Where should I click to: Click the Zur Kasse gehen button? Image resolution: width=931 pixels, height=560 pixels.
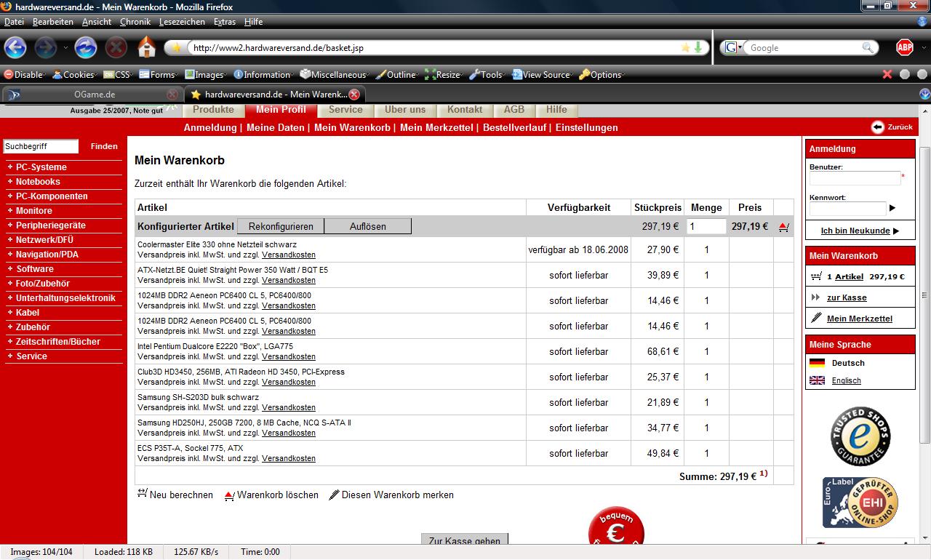tap(465, 540)
